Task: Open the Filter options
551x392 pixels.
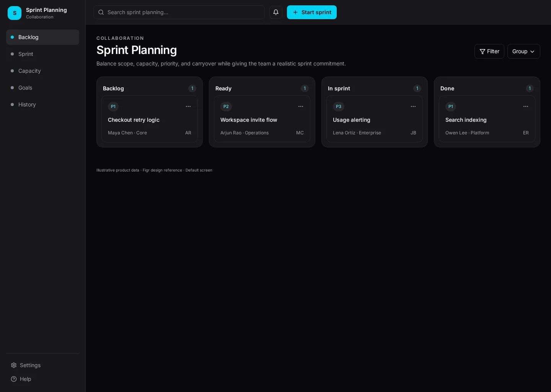Action: pos(489,51)
